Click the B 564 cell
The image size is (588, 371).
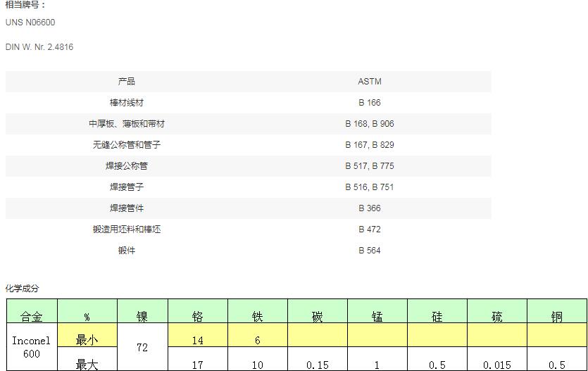[x=370, y=251]
